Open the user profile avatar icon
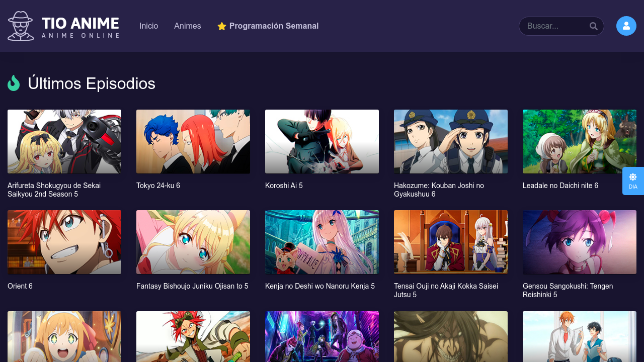The height and width of the screenshot is (362, 644). pyautogui.click(x=626, y=26)
